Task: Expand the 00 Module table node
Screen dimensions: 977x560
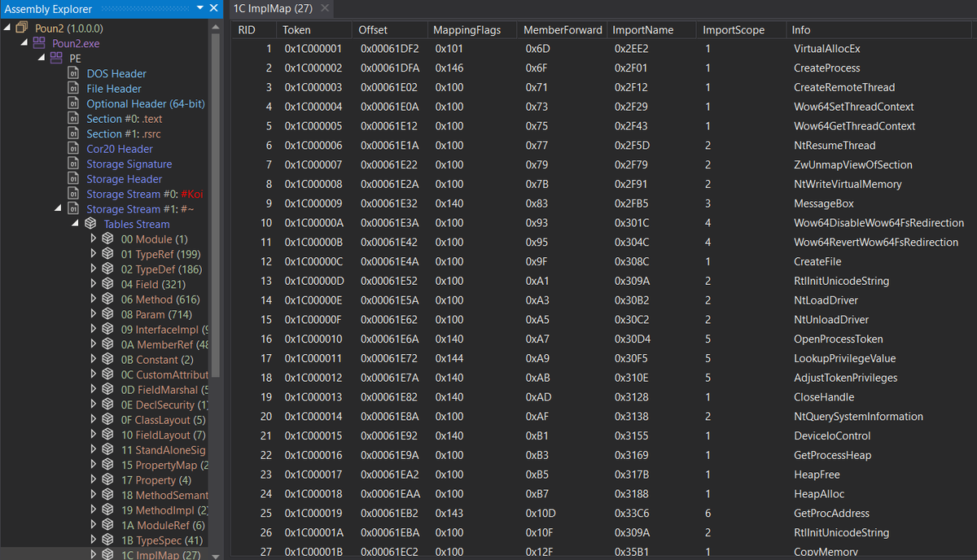Action: 93,239
